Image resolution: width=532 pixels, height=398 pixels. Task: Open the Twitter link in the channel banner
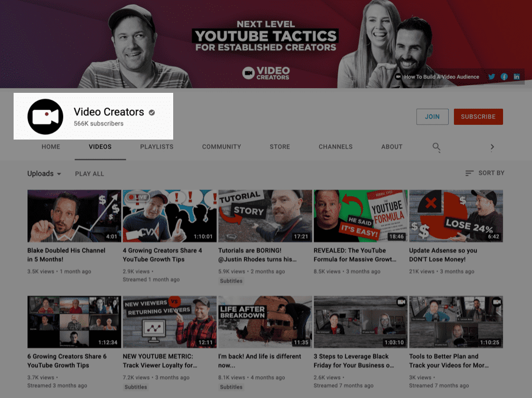click(x=491, y=77)
